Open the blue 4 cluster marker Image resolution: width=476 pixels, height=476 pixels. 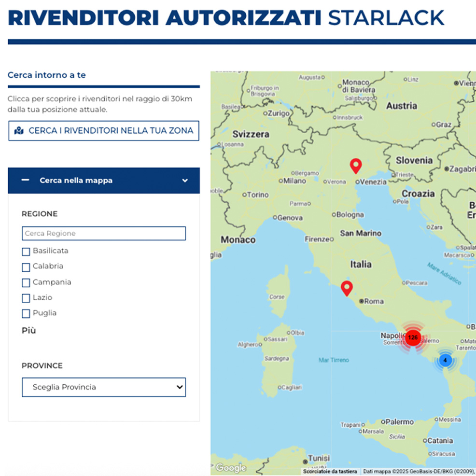pyautogui.click(x=445, y=360)
